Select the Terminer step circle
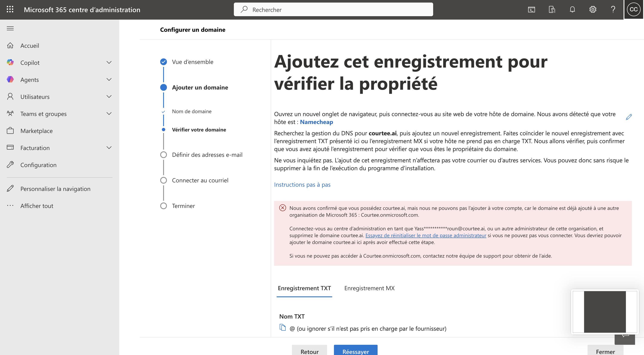The width and height of the screenshot is (644, 355). (164, 206)
